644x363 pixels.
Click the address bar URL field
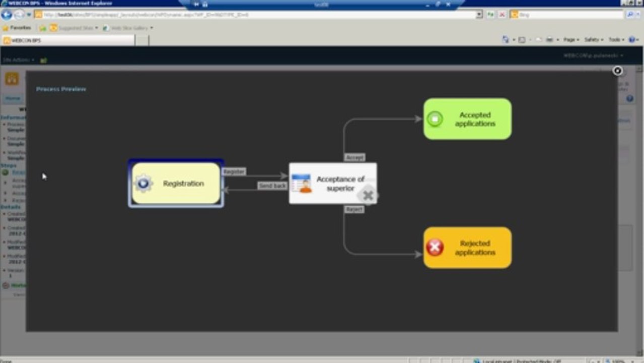pyautogui.click(x=255, y=15)
